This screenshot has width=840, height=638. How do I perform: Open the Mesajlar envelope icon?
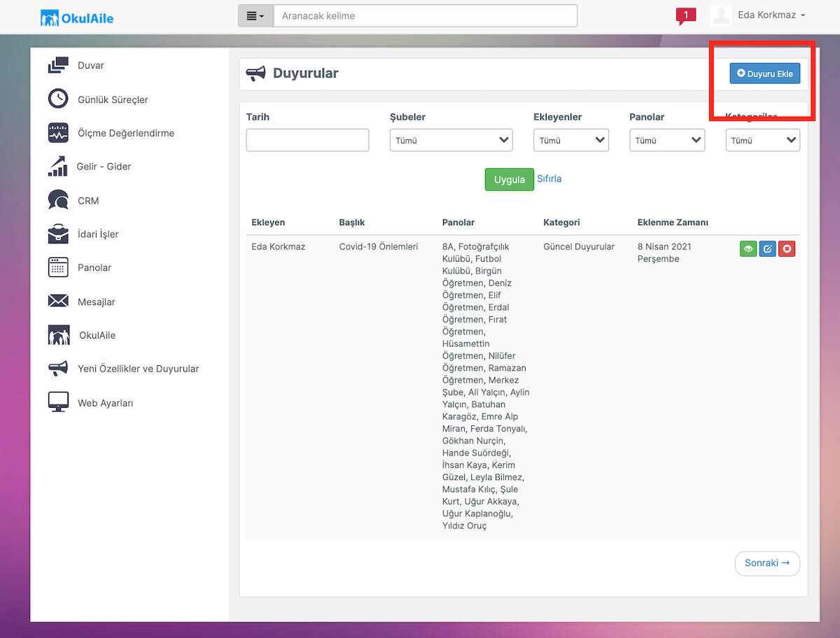coord(58,302)
